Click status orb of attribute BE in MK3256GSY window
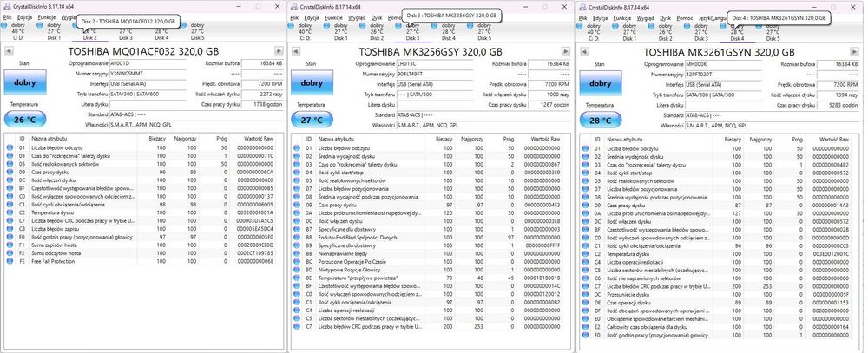Viewport: 868px width, 353px height. coord(297,278)
